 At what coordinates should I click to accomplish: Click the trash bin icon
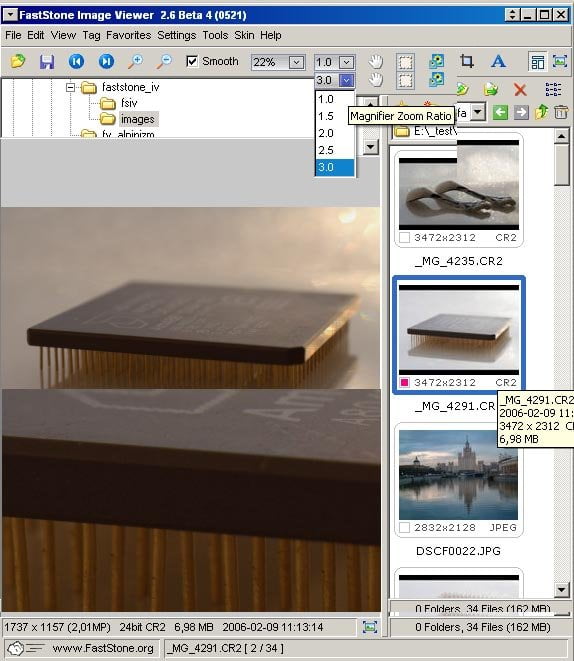(561, 112)
